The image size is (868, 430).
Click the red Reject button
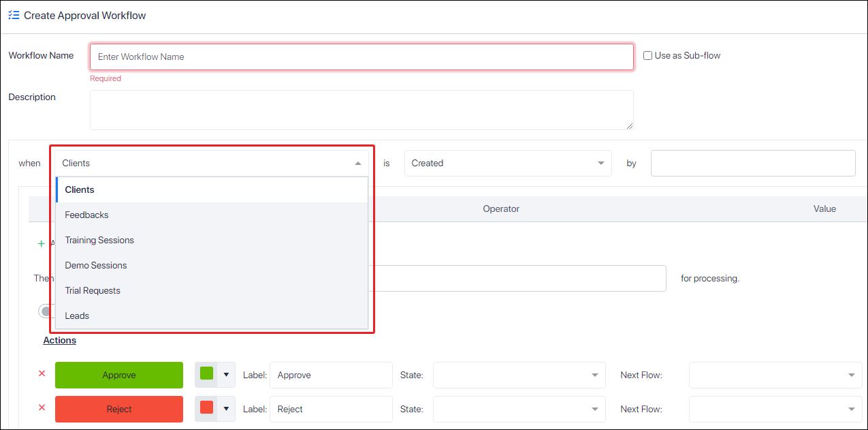119,409
